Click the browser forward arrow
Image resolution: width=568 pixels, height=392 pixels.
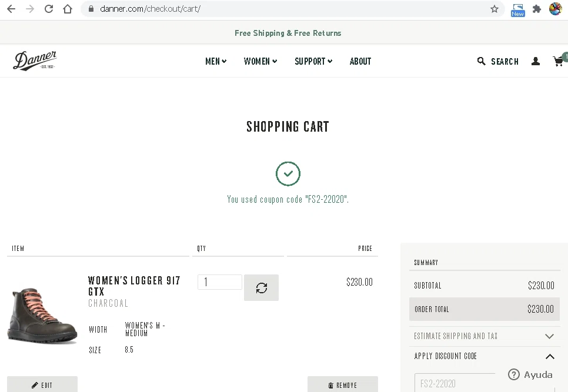30,9
